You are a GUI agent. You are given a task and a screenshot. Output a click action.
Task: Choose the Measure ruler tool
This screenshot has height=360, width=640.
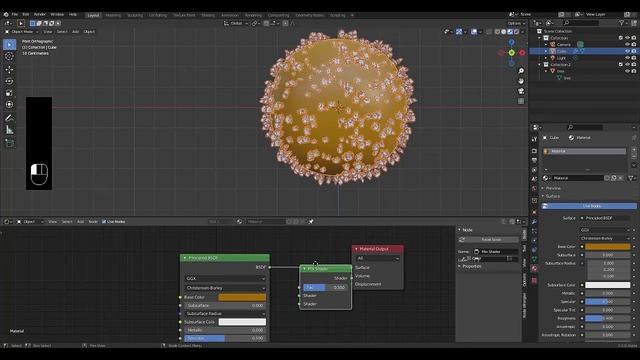(x=9, y=130)
